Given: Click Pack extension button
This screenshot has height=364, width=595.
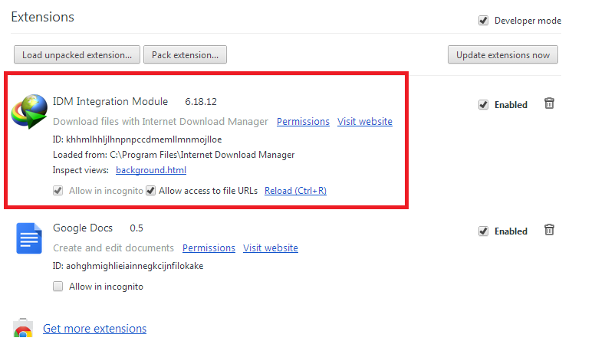Looking at the screenshot, I should pos(186,54).
